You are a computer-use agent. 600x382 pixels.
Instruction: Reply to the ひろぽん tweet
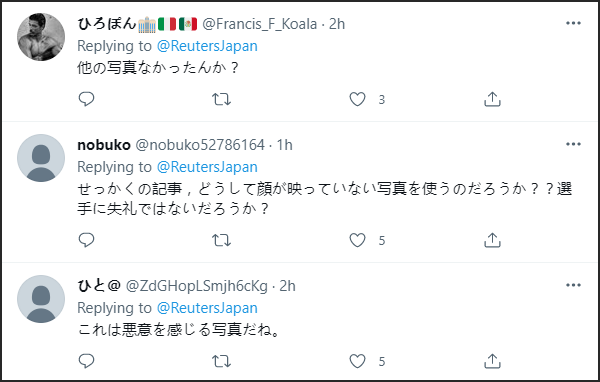point(86,99)
